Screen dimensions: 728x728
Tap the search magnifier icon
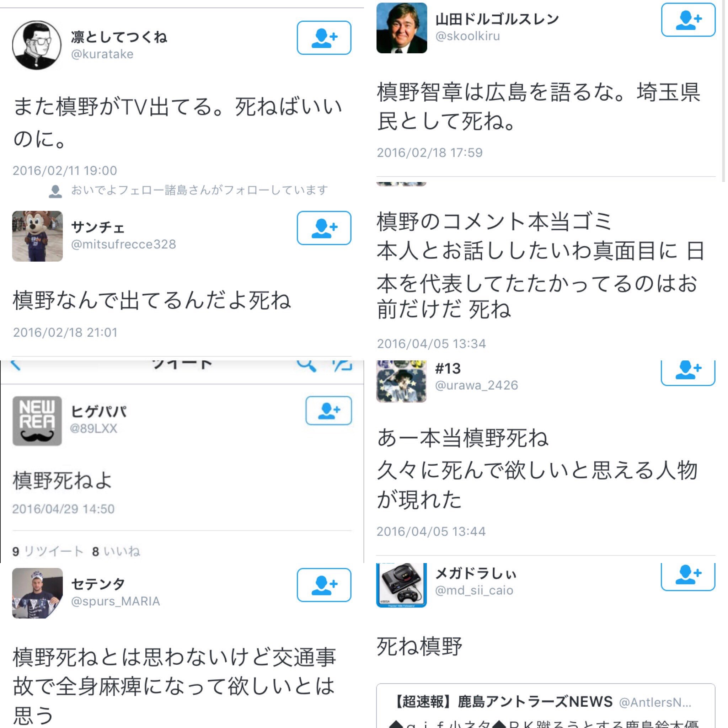pos(306,365)
